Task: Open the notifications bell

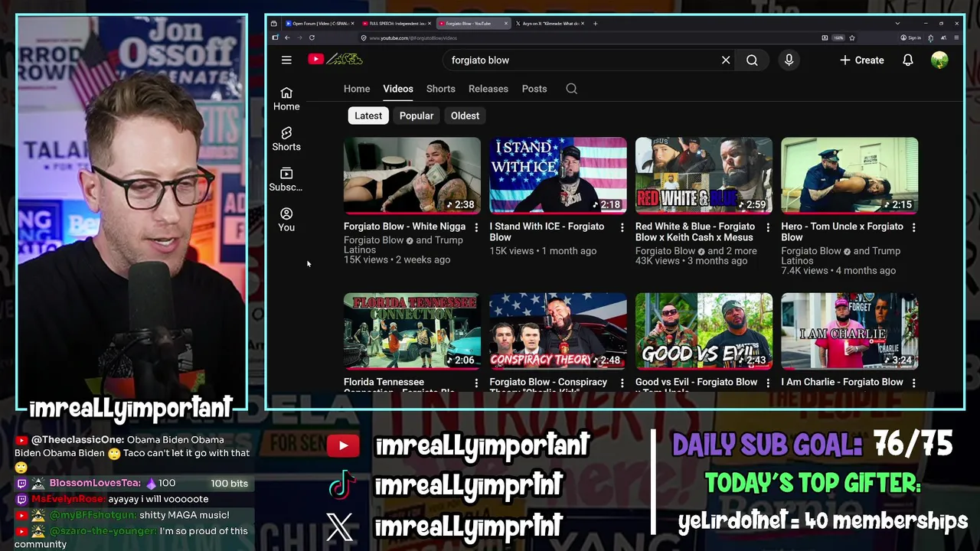Action: (x=908, y=60)
